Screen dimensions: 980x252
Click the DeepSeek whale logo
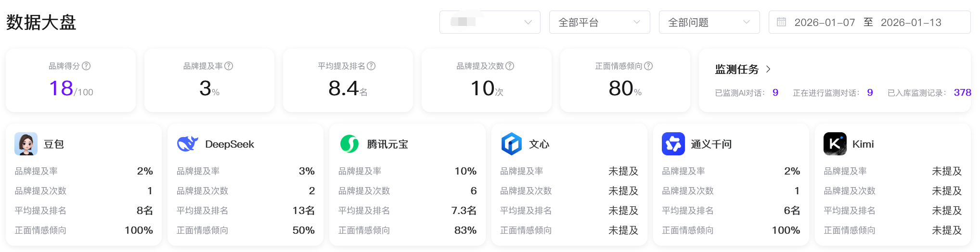(x=188, y=144)
